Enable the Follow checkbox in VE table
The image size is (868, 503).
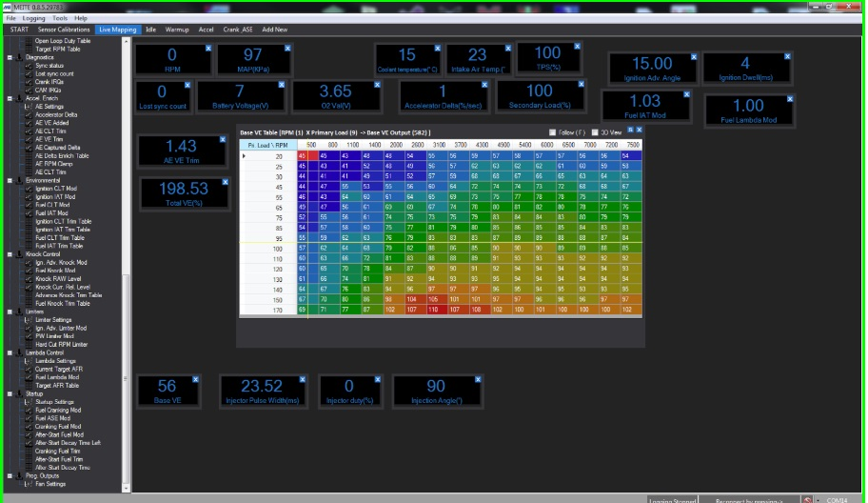(x=553, y=132)
